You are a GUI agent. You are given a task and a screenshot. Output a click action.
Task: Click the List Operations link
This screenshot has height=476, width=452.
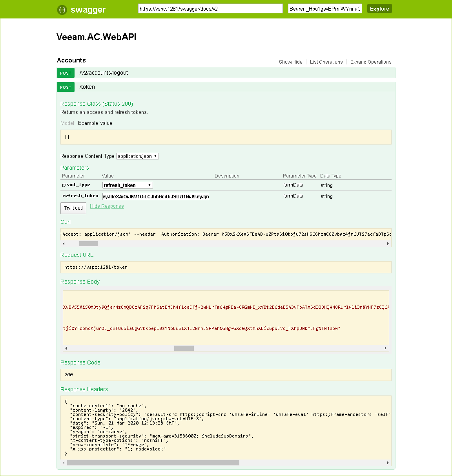(x=326, y=62)
